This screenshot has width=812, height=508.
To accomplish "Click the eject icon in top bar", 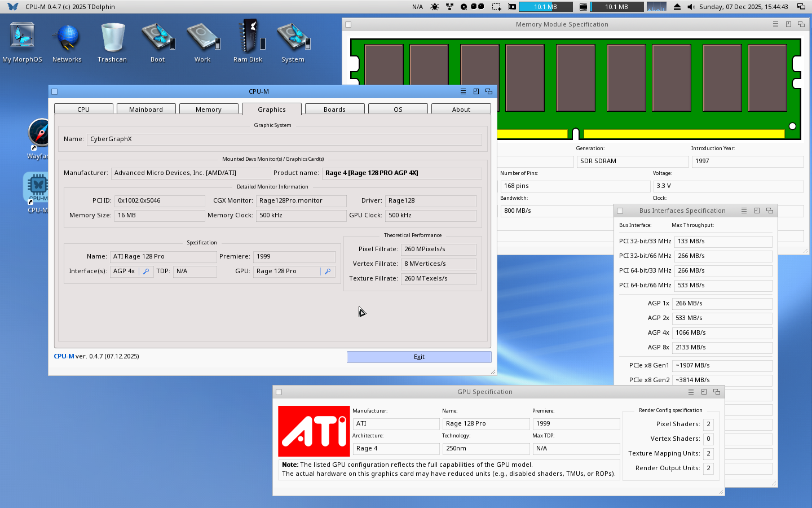I will click(x=677, y=7).
